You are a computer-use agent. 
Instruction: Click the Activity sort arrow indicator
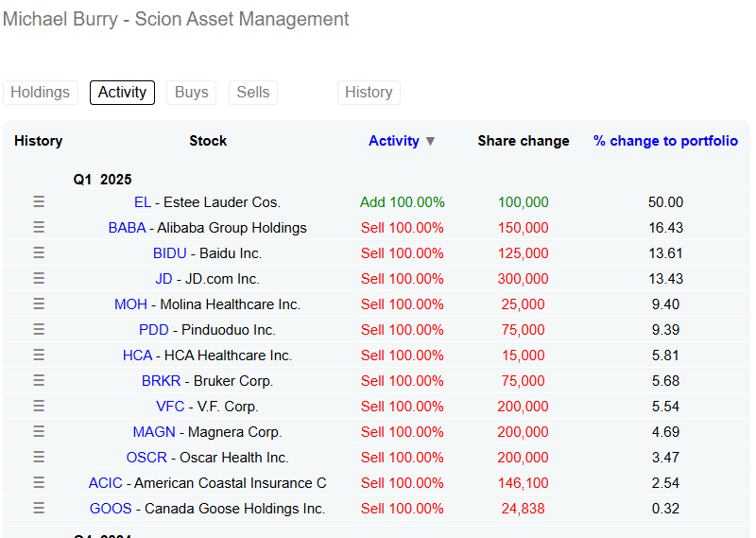[x=431, y=142]
